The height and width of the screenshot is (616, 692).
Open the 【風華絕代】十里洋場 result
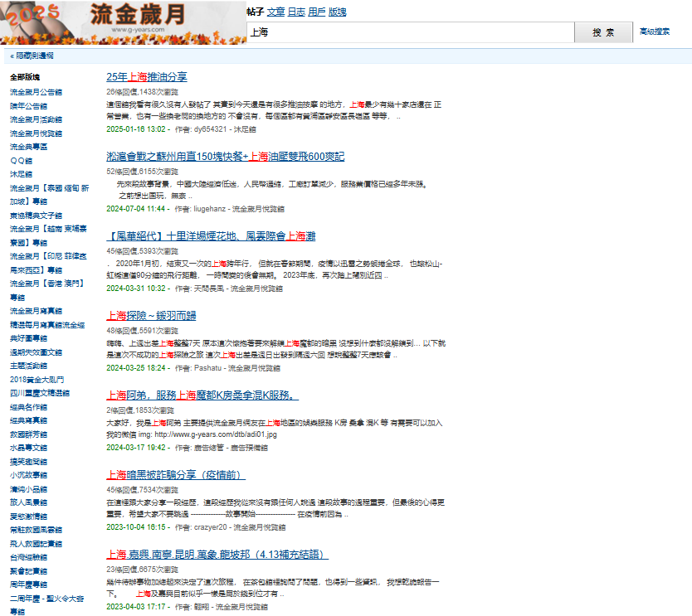(x=211, y=236)
